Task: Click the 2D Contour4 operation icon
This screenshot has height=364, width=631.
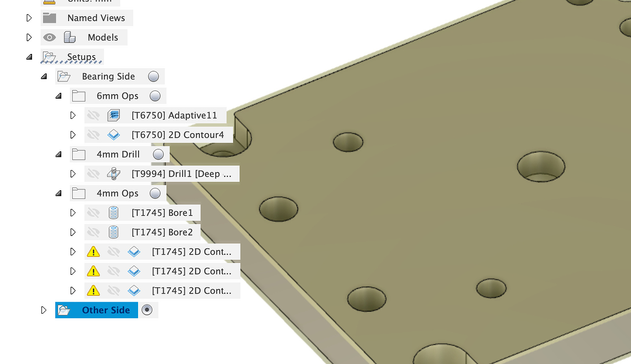Action: coord(113,134)
